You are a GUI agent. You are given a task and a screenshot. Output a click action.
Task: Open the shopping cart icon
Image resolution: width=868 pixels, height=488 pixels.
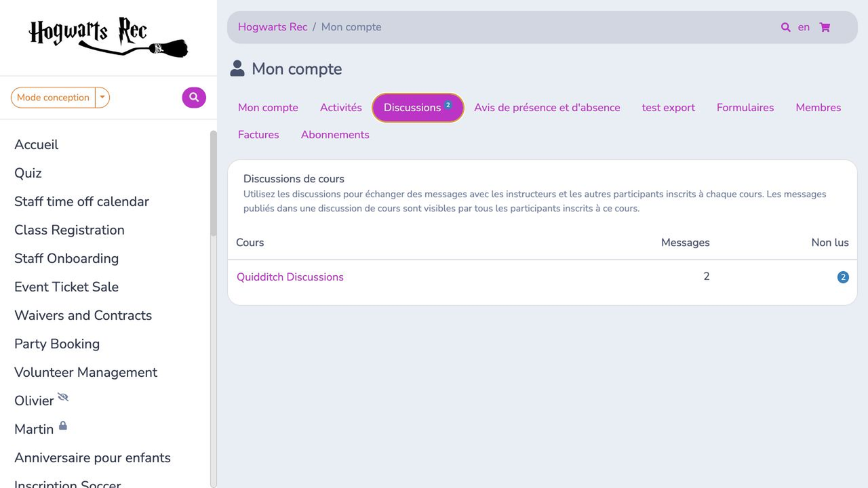point(825,28)
